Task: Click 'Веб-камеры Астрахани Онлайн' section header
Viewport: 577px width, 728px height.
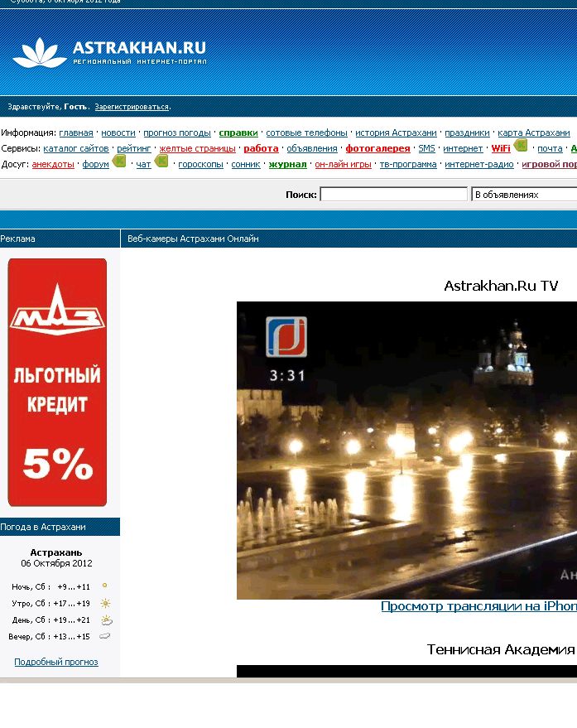Action: pyautogui.click(x=193, y=239)
